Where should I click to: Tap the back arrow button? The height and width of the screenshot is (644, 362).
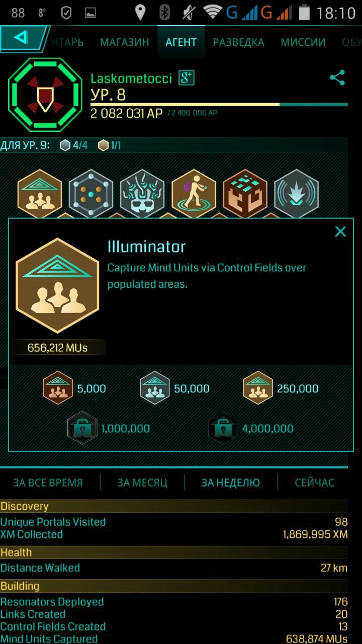pos(22,38)
